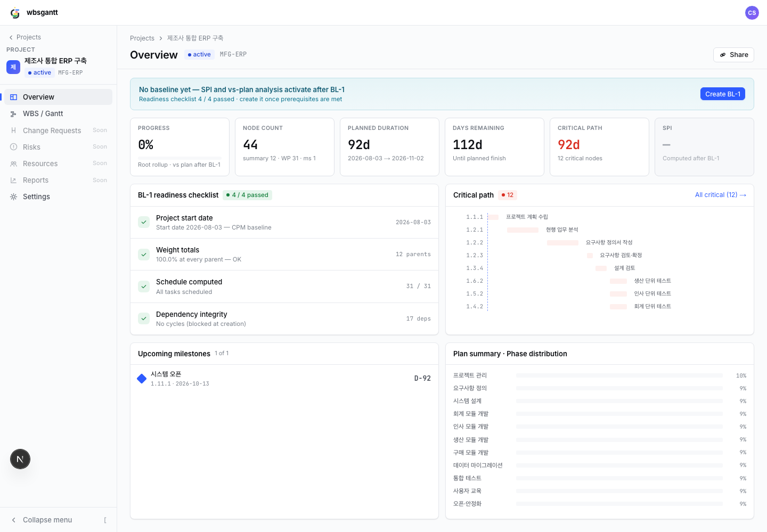Screen dimensions: 767x532
Task: Click the Collapse menu chevron icon
Action: point(14,520)
